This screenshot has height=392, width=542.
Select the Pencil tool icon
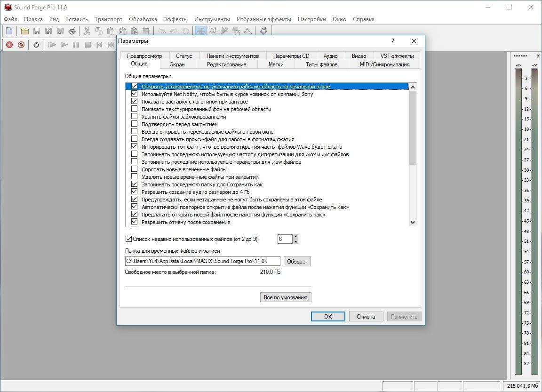224,31
